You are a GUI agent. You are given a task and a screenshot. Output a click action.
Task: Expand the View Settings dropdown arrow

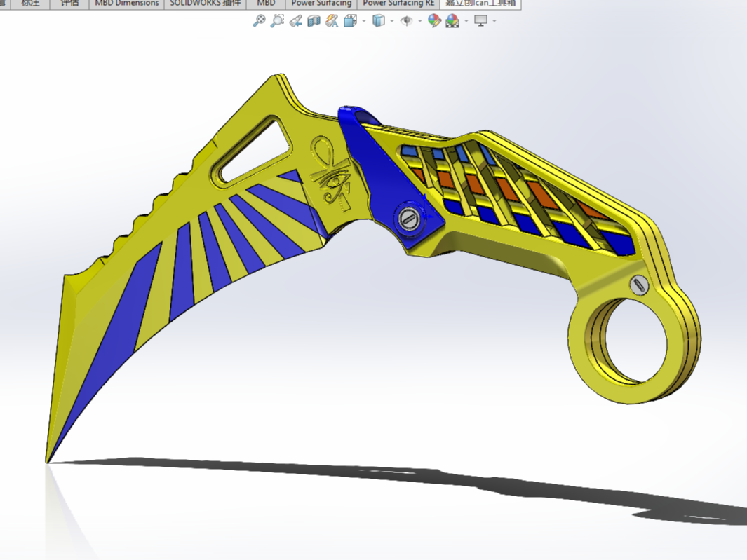click(x=494, y=21)
